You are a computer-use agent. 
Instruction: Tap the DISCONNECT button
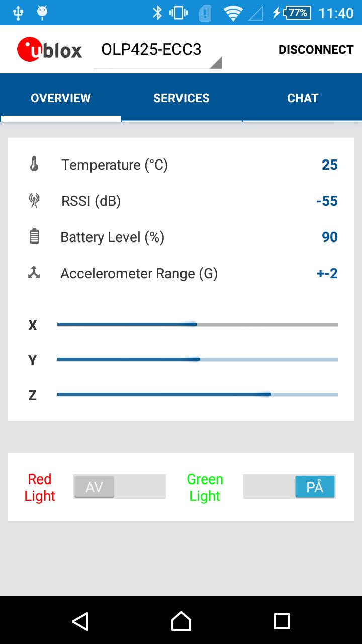click(x=316, y=49)
